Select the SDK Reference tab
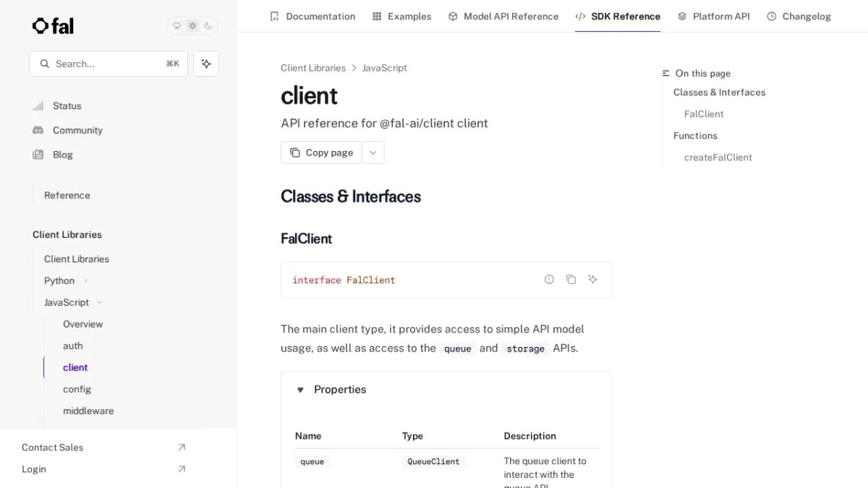 click(x=618, y=16)
